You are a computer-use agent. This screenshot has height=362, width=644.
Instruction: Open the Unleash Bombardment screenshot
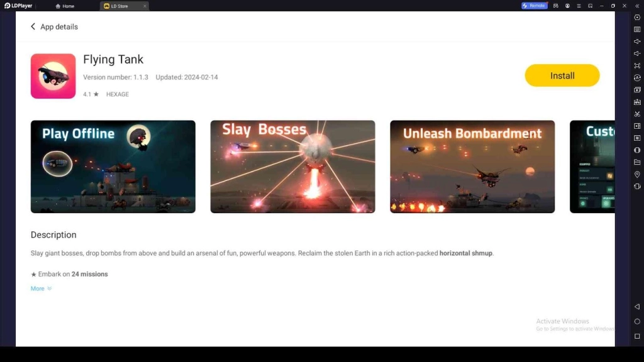[472, 167]
